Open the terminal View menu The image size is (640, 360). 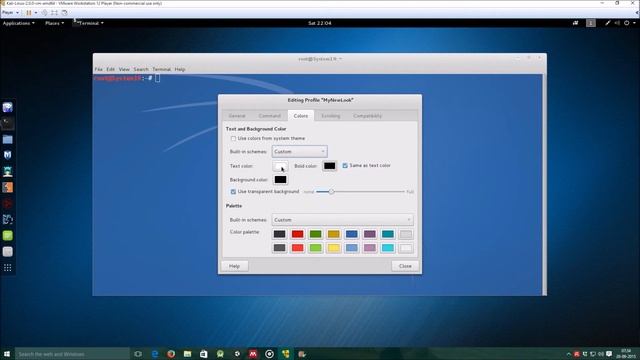(124, 69)
